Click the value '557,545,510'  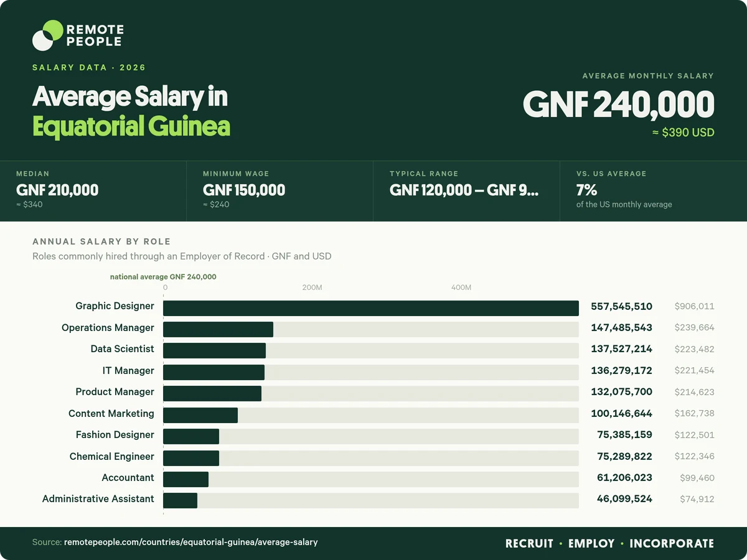pos(622,306)
